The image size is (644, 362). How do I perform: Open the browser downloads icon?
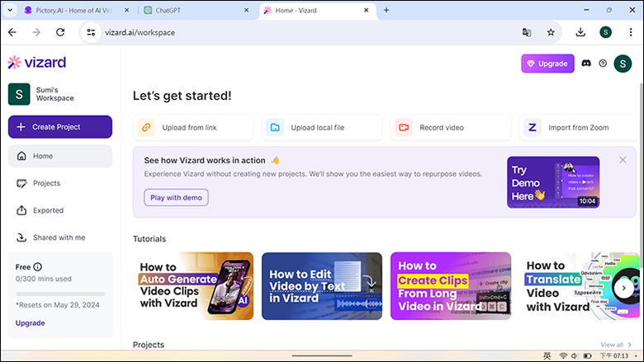(580, 32)
